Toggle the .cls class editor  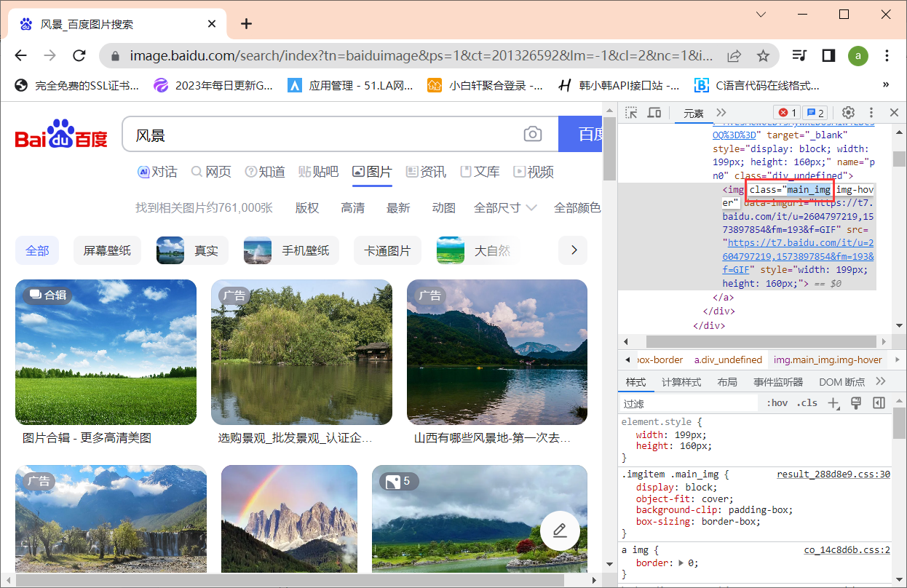pyautogui.click(x=807, y=403)
